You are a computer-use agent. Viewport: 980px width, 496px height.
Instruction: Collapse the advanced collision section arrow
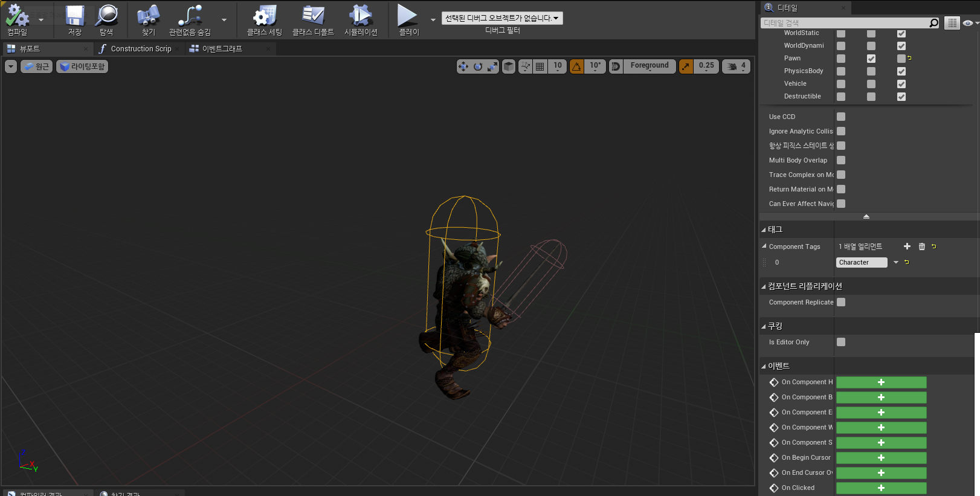coord(866,216)
